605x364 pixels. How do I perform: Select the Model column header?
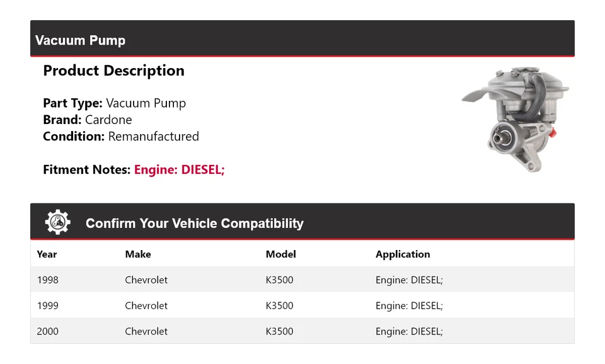click(x=280, y=254)
